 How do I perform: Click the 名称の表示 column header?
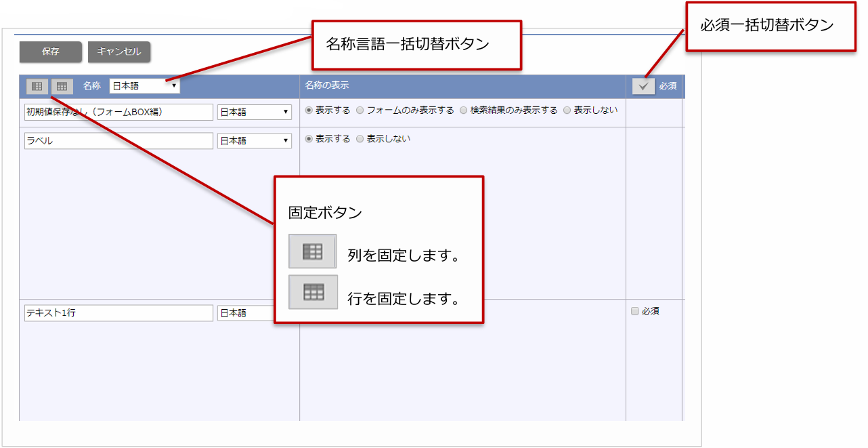coord(327,85)
